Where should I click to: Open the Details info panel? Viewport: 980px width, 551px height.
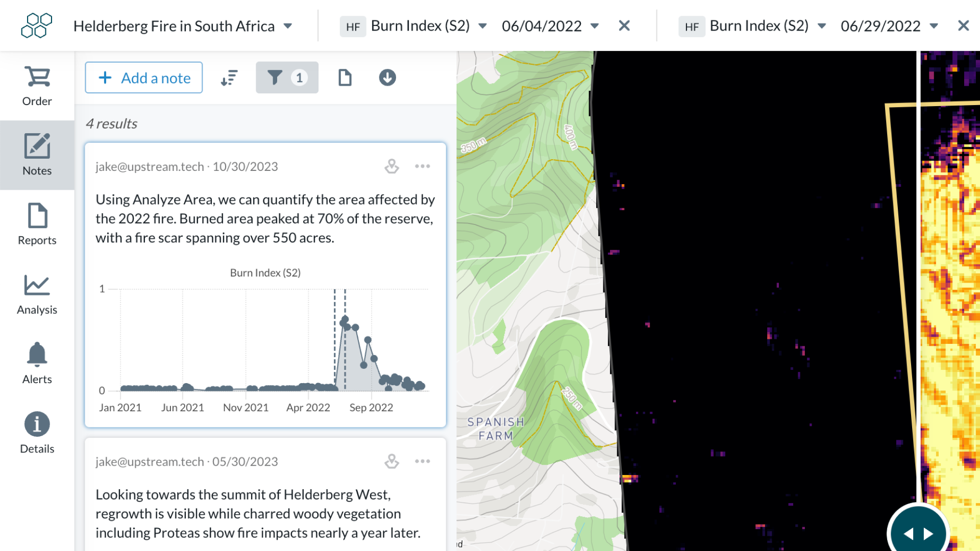point(37,433)
